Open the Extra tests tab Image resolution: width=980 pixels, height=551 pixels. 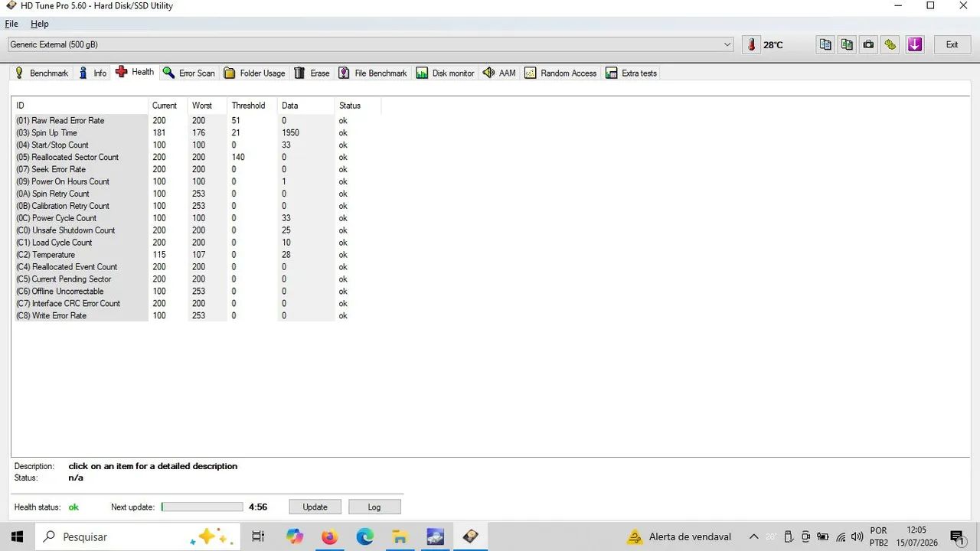632,73
